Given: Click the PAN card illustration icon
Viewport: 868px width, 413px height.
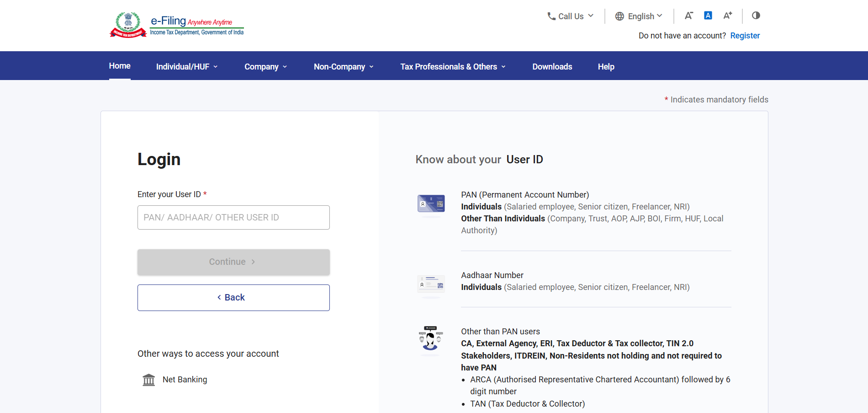Looking at the screenshot, I should (431, 204).
